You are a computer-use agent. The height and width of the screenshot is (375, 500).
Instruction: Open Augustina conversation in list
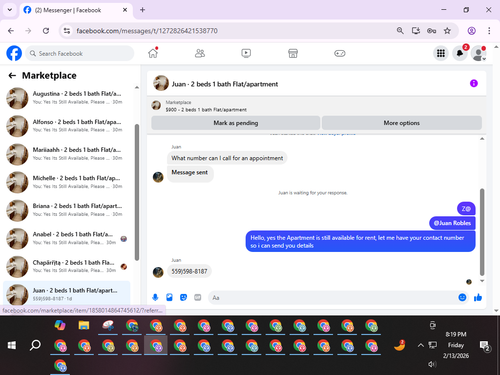67,98
